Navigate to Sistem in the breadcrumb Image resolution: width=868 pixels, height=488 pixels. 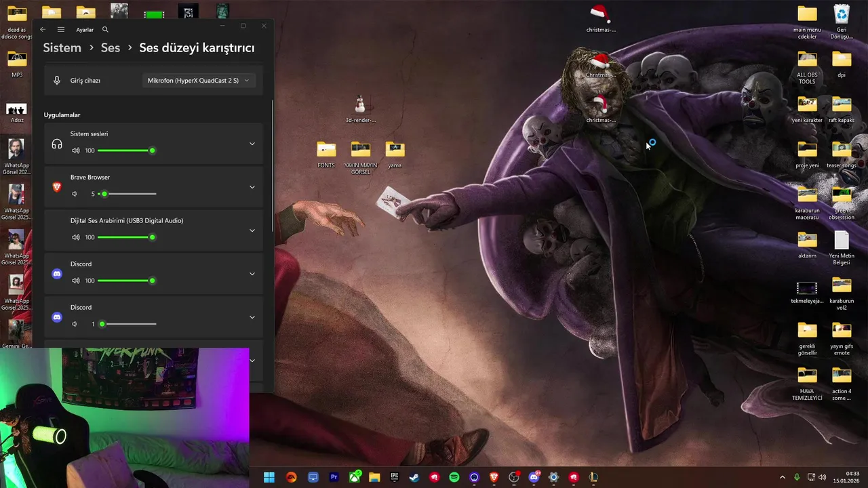(x=62, y=48)
